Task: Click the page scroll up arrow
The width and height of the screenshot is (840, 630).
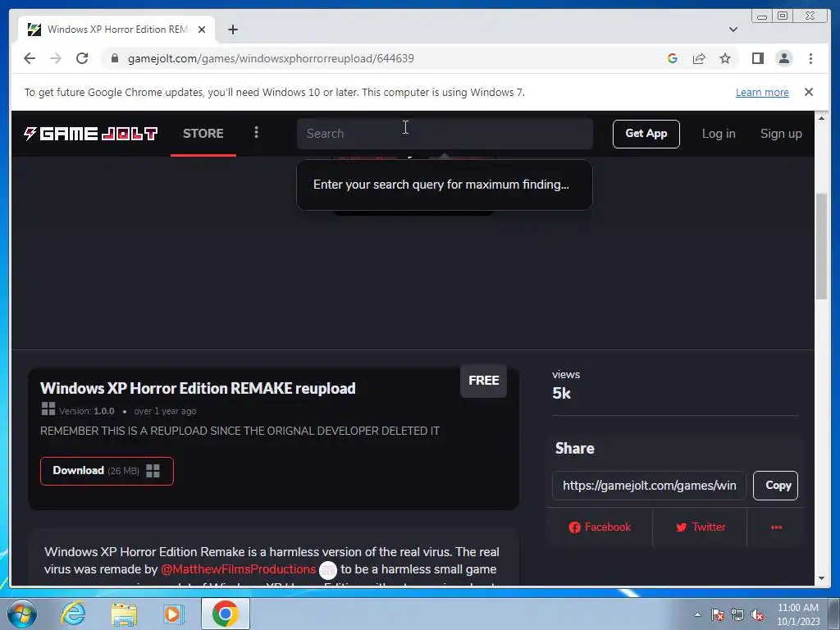Action: coord(821,118)
